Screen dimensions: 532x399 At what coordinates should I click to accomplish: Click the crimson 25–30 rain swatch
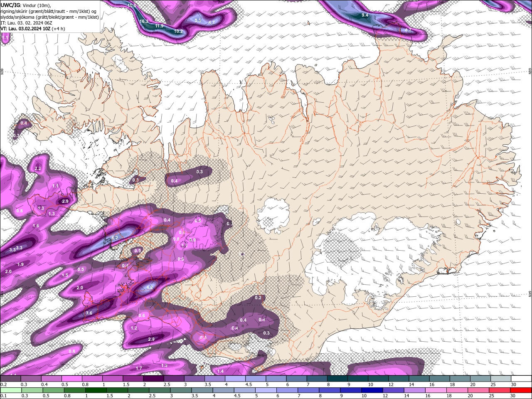[500, 390]
